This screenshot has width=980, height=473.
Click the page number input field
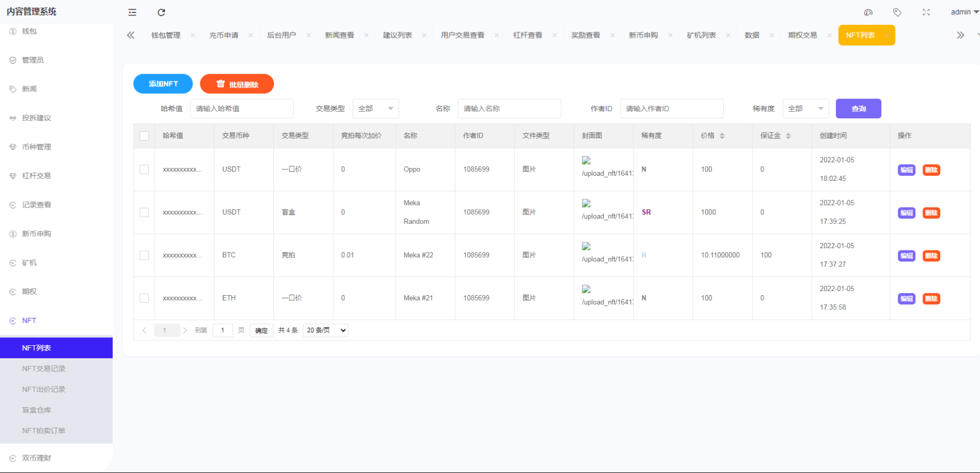coord(223,330)
